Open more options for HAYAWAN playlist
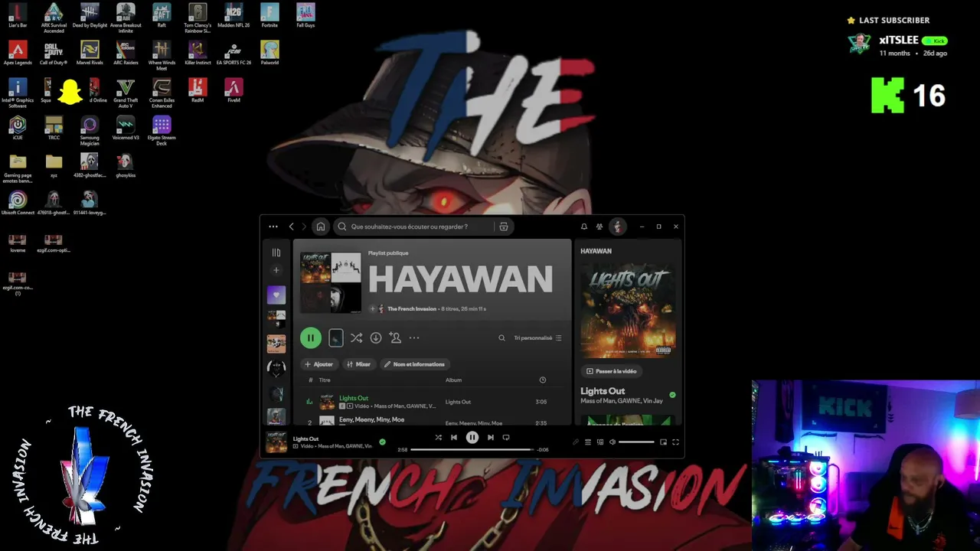 coord(414,337)
